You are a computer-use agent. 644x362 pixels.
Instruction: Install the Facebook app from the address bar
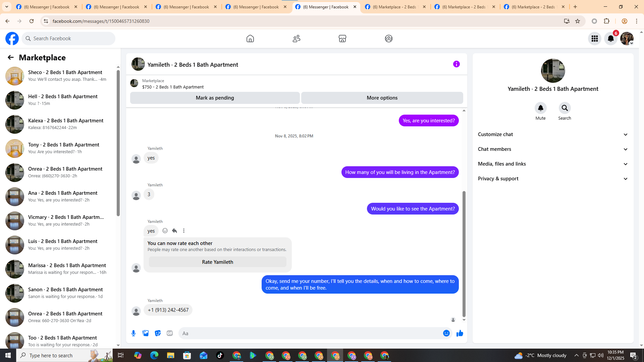click(x=567, y=21)
